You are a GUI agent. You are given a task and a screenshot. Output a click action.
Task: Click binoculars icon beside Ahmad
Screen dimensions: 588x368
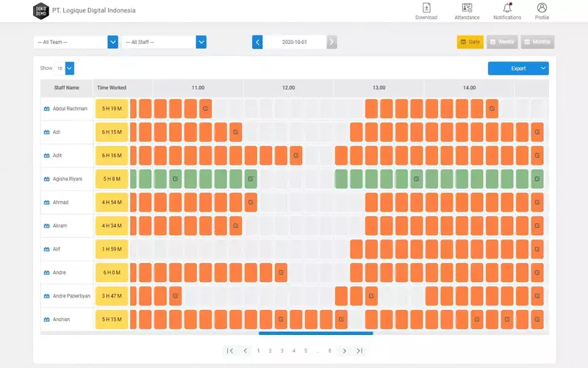click(x=46, y=202)
